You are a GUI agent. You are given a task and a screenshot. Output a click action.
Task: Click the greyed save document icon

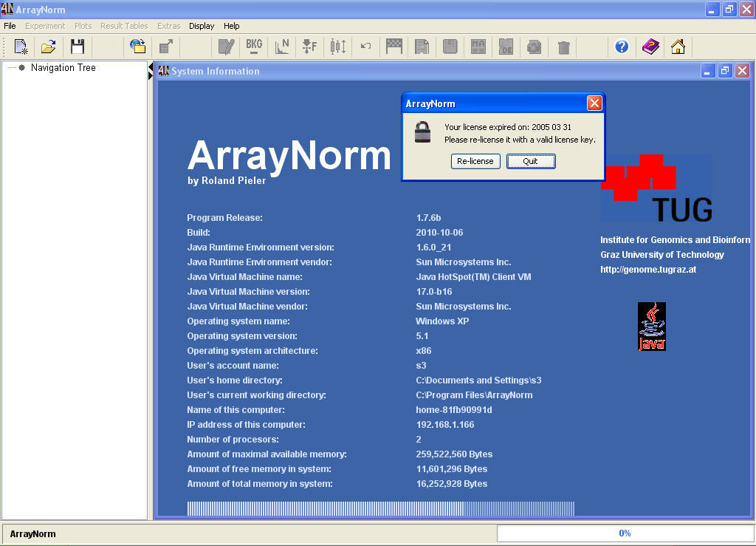(x=422, y=47)
